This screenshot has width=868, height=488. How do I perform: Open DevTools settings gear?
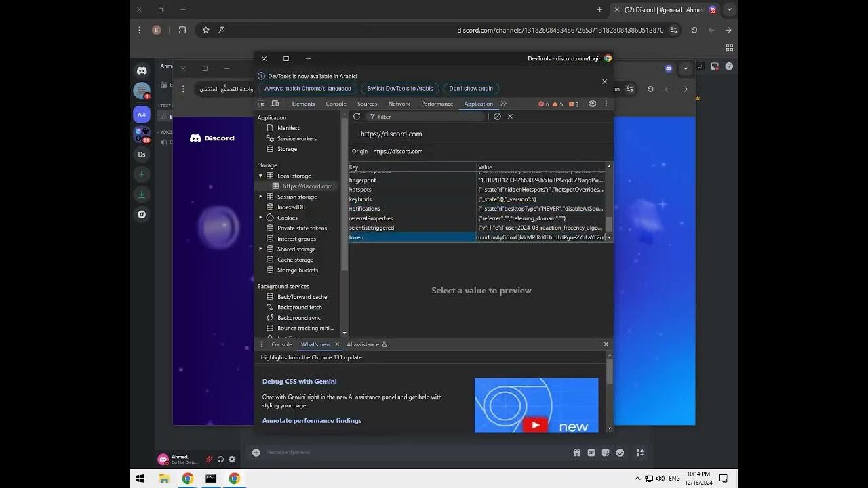coord(593,104)
